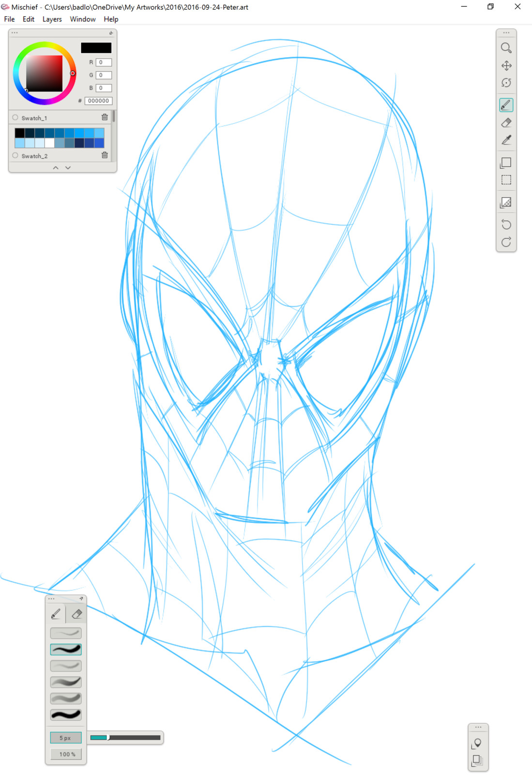Minimize the Mischief window
Viewport: 532px width, 775px height.
[464, 7]
